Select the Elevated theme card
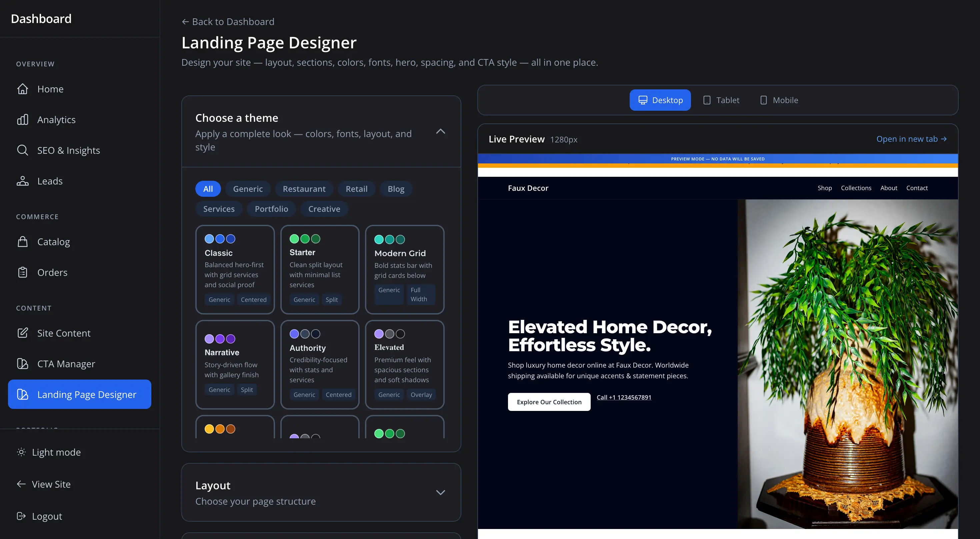The height and width of the screenshot is (539, 980). click(x=404, y=364)
